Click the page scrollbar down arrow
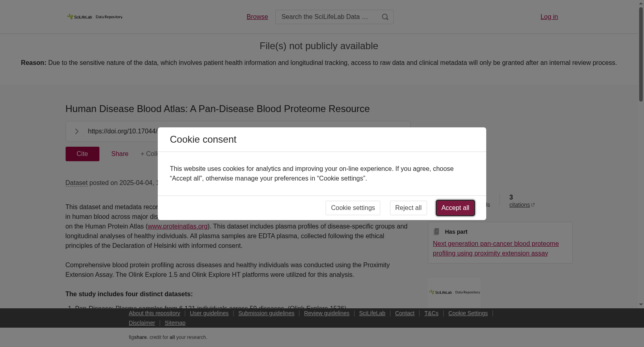 point(641,305)
